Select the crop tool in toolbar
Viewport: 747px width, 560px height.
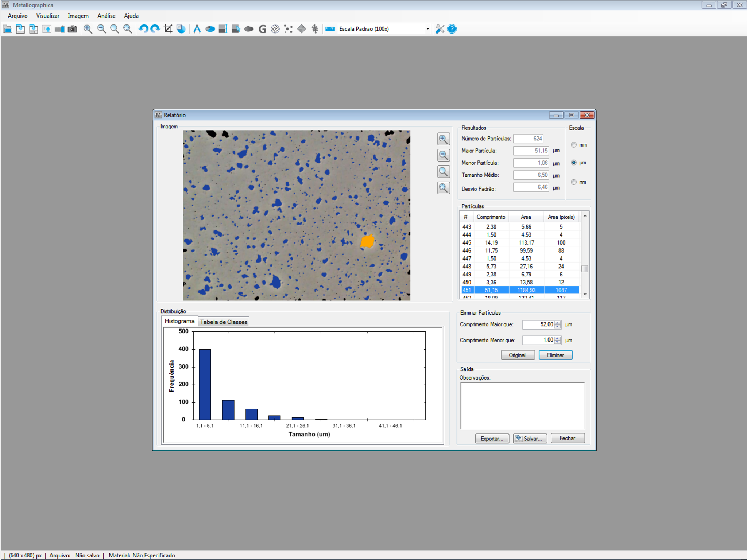(x=168, y=29)
